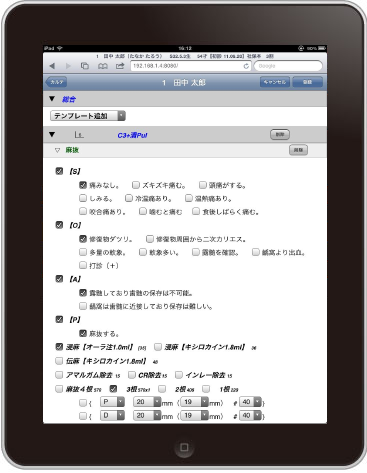Open the #40 dropdown in P row
Screen dimensions: 367x473
251,402
